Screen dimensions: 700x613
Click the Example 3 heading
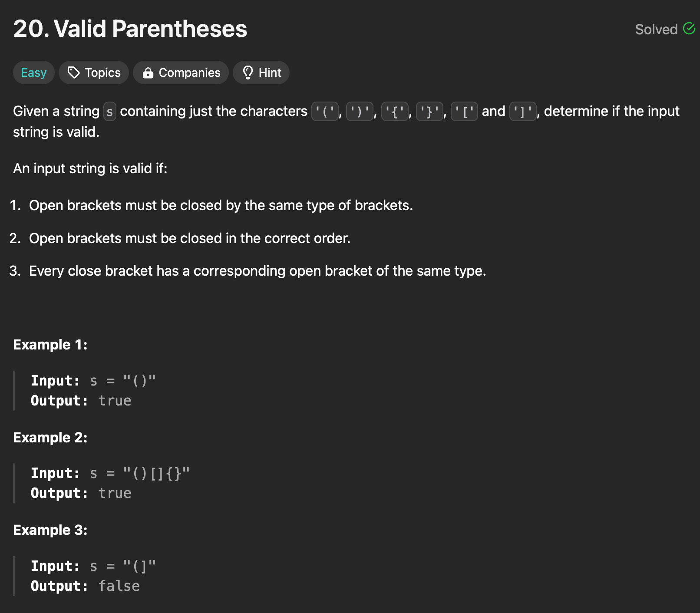(50, 530)
